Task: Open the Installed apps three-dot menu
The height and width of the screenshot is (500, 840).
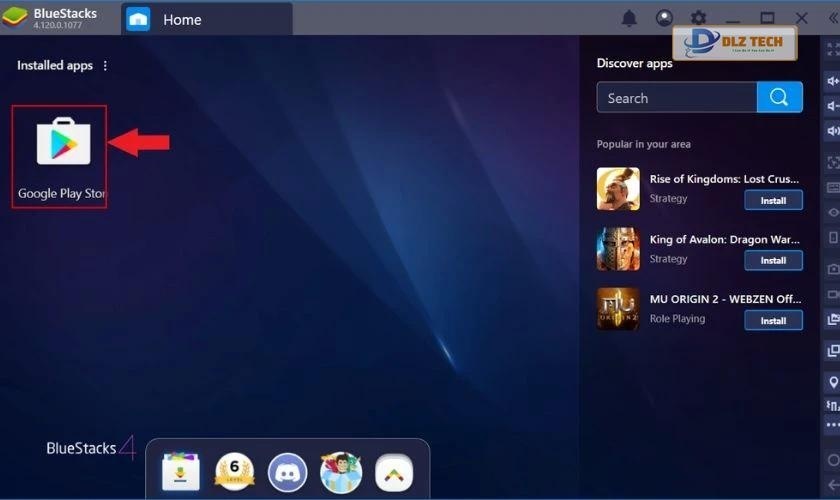Action: pyautogui.click(x=105, y=65)
